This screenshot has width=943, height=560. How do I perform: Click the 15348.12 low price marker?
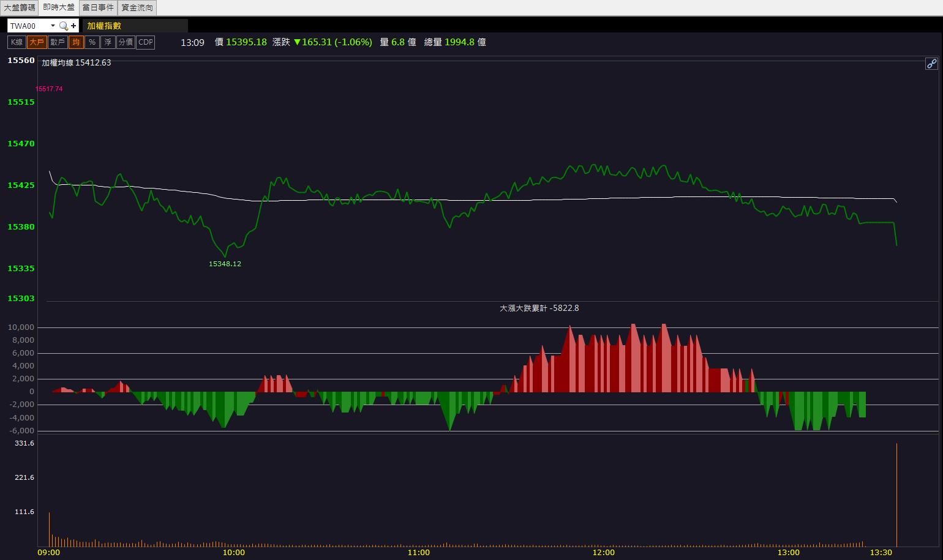[x=225, y=264]
